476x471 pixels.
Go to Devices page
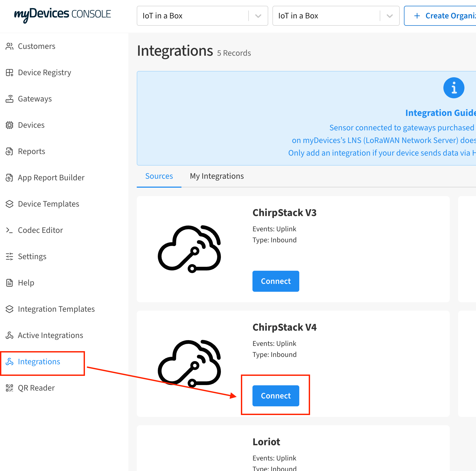[31, 125]
